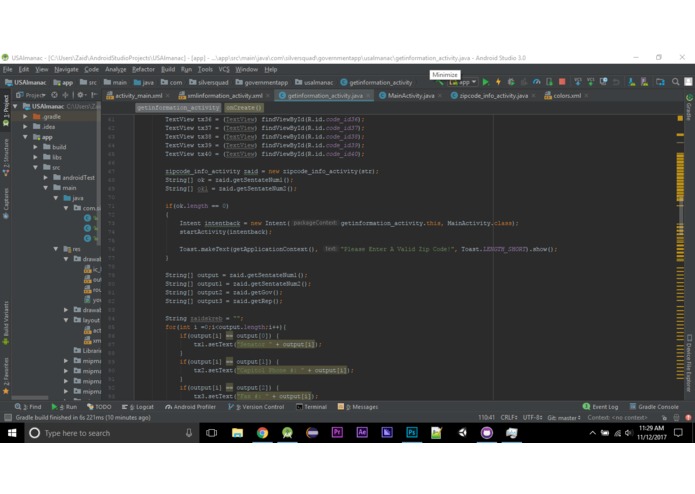Screen dimensions: 695x494
Task: Switch to the MainActivity.java tab
Action: point(411,96)
